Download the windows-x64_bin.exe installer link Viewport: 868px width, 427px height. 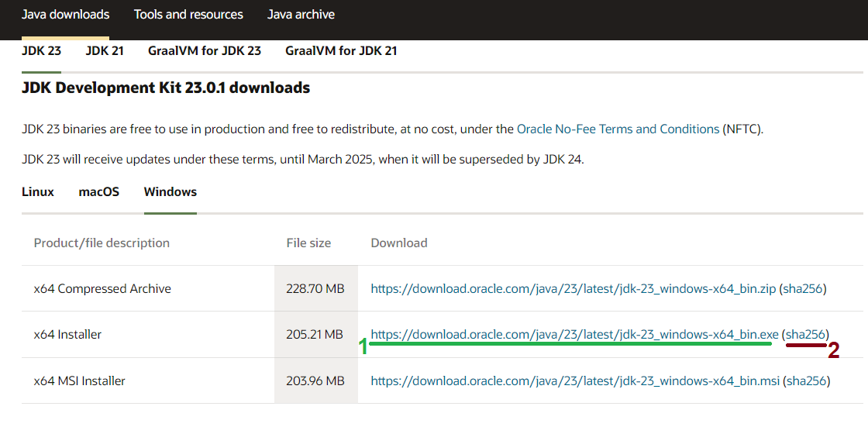(574, 334)
